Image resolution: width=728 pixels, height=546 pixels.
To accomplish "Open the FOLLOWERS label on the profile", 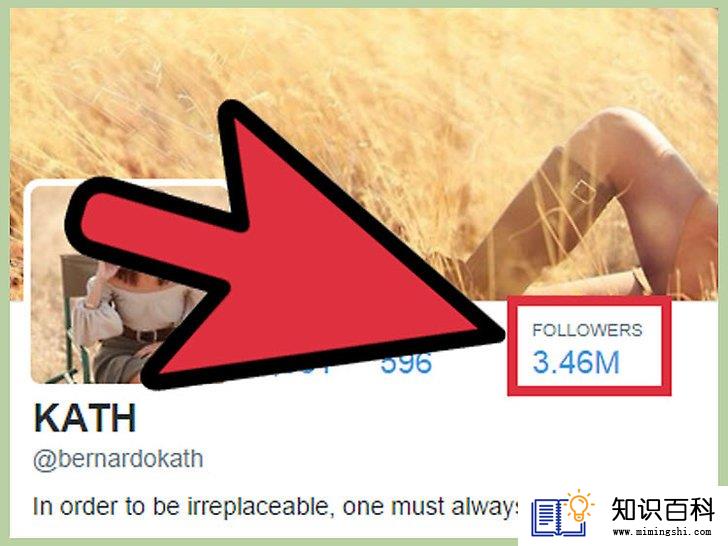I will click(x=587, y=330).
